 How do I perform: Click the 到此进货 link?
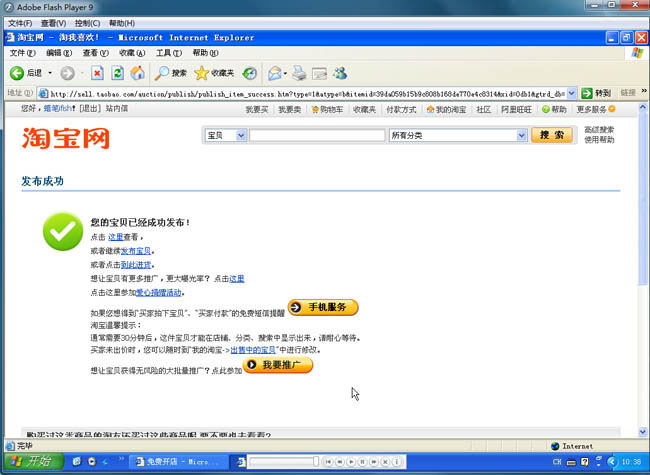136,265
